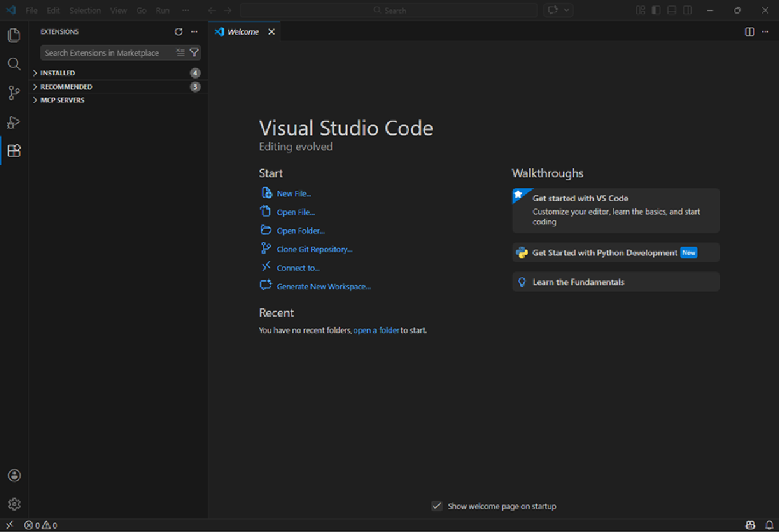
Task: Click the errors and warnings counter in status bar
Action: coord(40,525)
